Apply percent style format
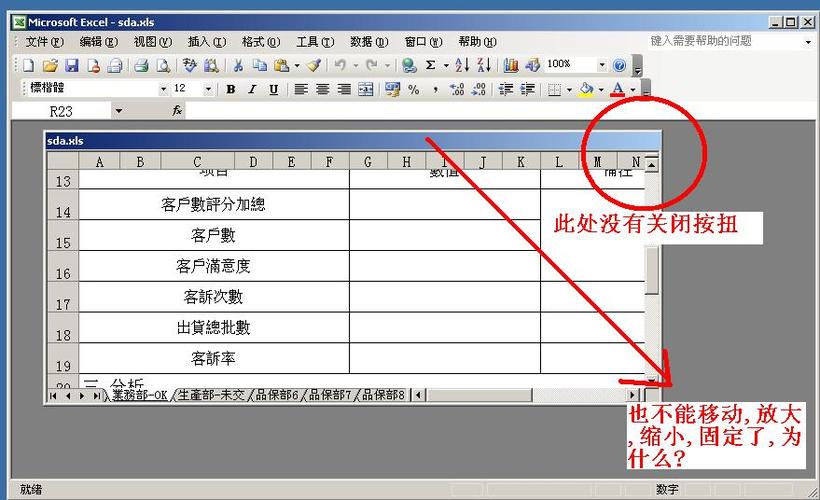 pos(414,89)
